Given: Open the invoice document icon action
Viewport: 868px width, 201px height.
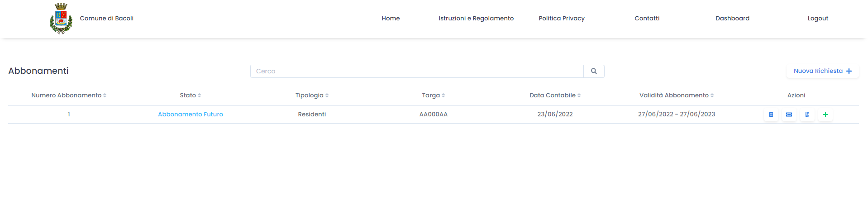Looking at the screenshot, I should click(807, 115).
